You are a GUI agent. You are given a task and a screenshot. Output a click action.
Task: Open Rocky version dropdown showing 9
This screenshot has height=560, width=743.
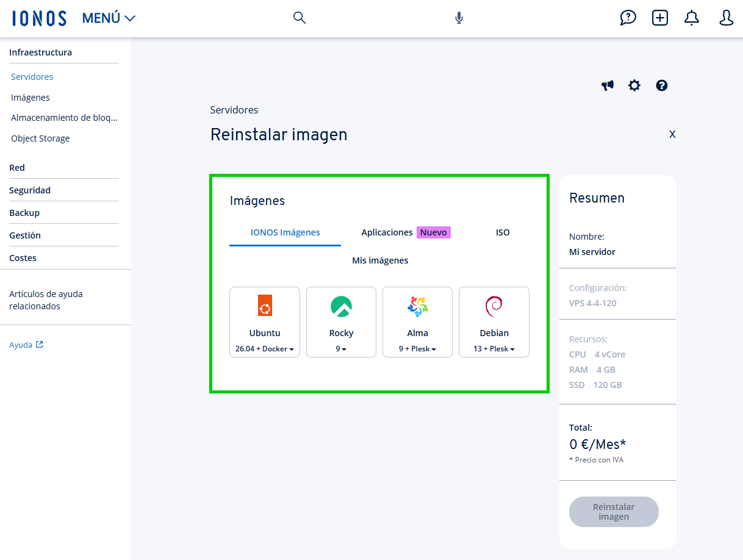pyautogui.click(x=341, y=349)
